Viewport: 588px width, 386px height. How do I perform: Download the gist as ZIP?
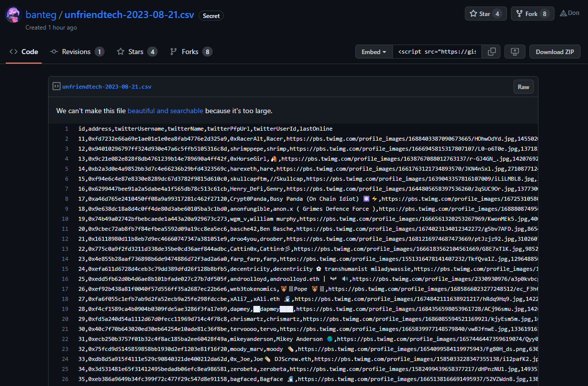click(x=554, y=52)
